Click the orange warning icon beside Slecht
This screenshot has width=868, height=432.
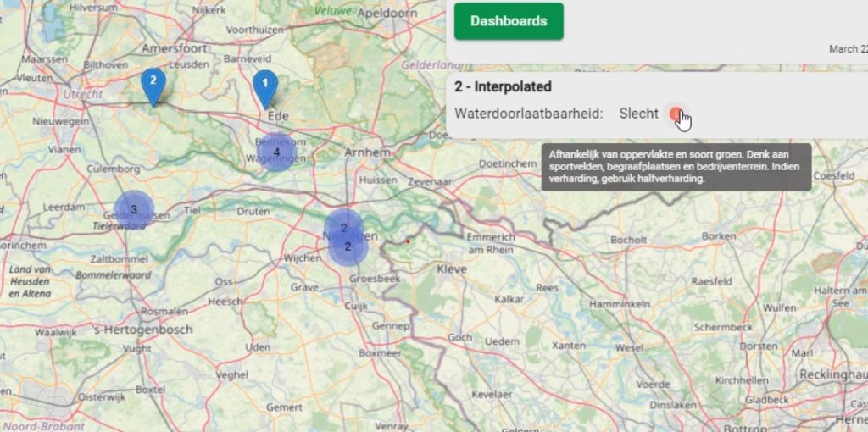675,114
